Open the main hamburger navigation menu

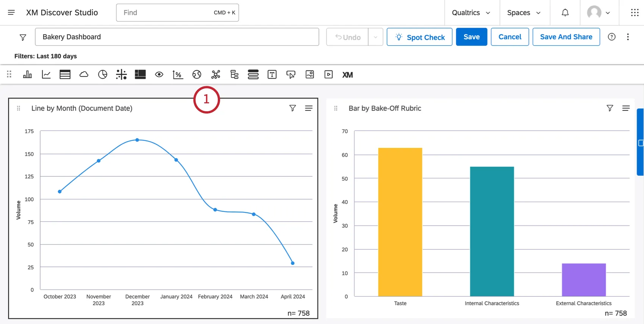pos(11,12)
